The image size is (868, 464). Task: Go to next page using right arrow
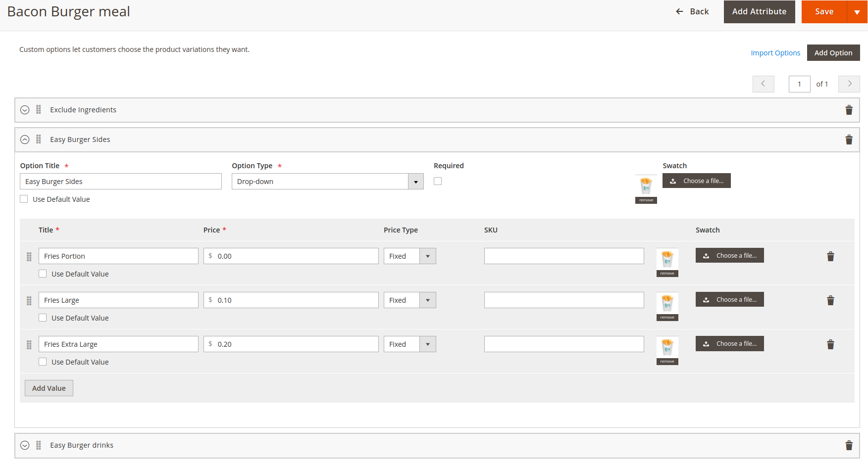click(x=849, y=84)
